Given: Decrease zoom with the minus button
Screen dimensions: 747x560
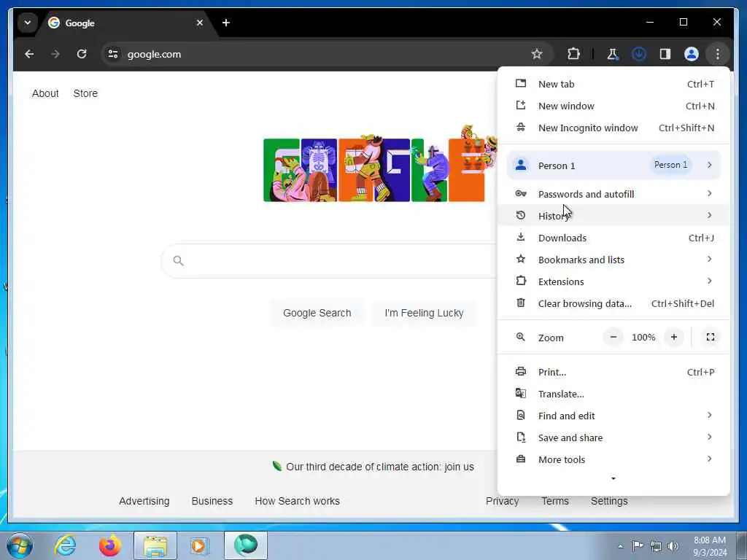Looking at the screenshot, I should point(613,337).
